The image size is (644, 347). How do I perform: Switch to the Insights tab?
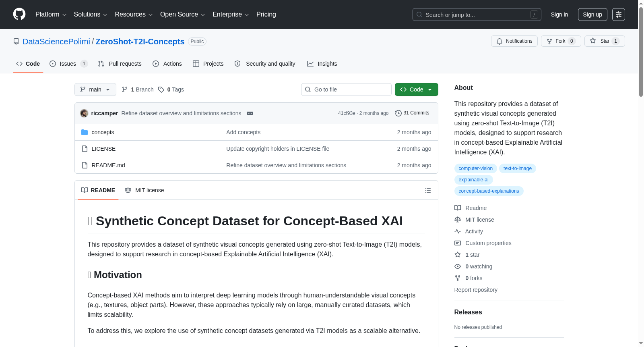pyautogui.click(x=322, y=64)
